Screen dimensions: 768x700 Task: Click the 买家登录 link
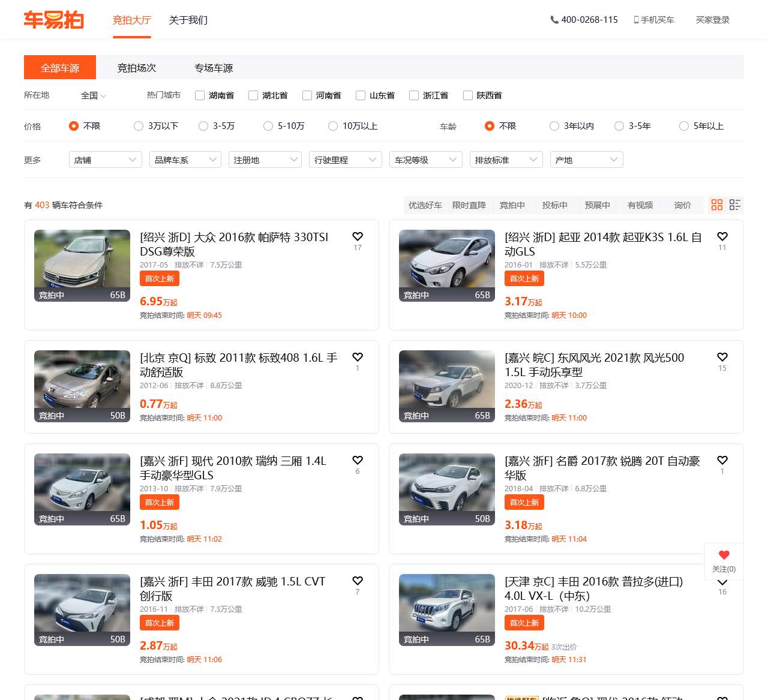click(x=713, y=20)
